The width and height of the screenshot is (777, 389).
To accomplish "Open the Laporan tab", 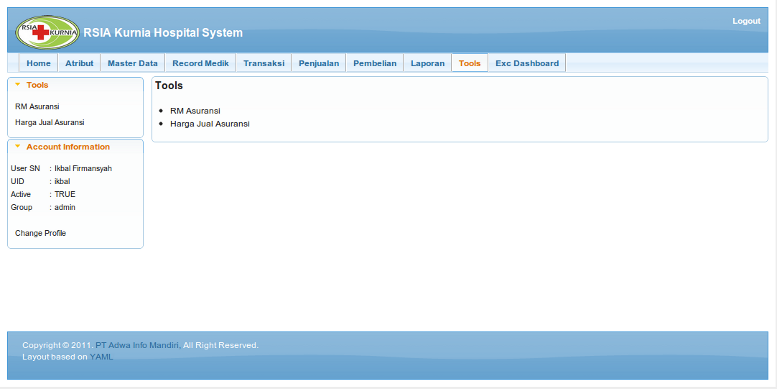I will 428,63.
